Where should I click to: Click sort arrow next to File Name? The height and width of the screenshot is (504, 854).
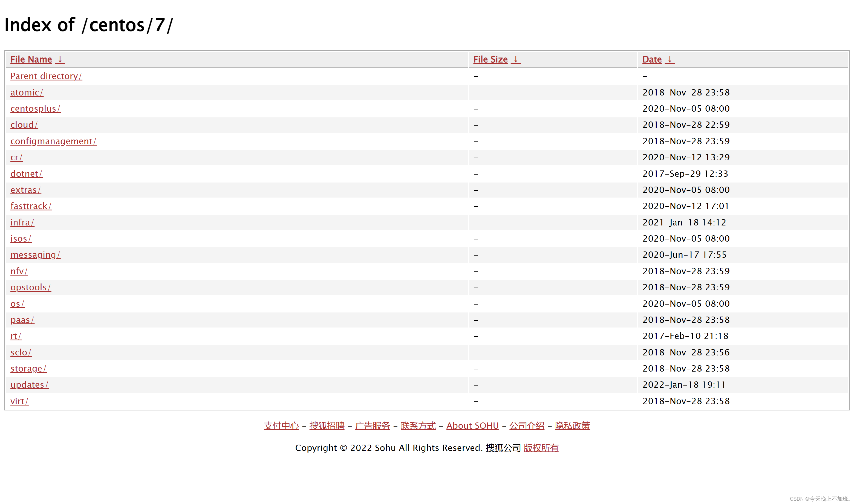coord(60,59)
